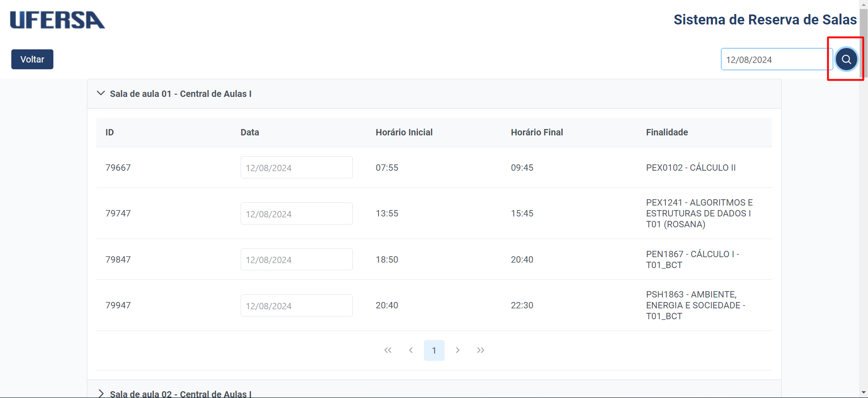Click date field in row 79847

point(296,259)
